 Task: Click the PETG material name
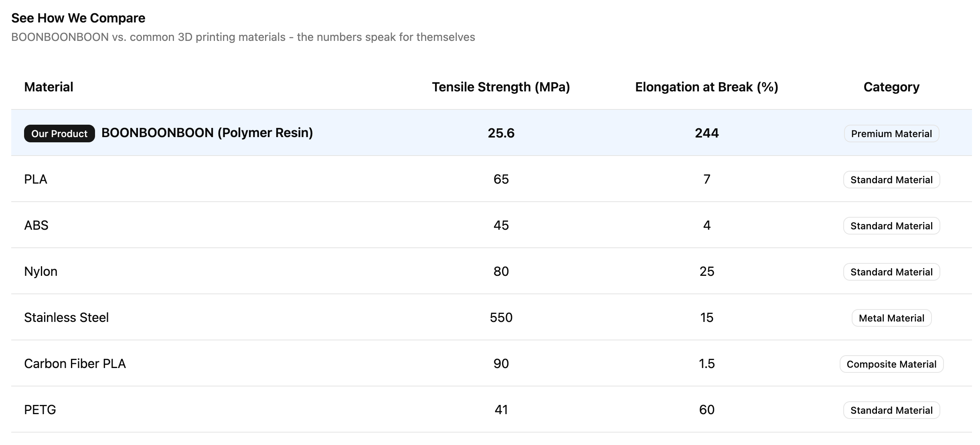tap(40, 410)
